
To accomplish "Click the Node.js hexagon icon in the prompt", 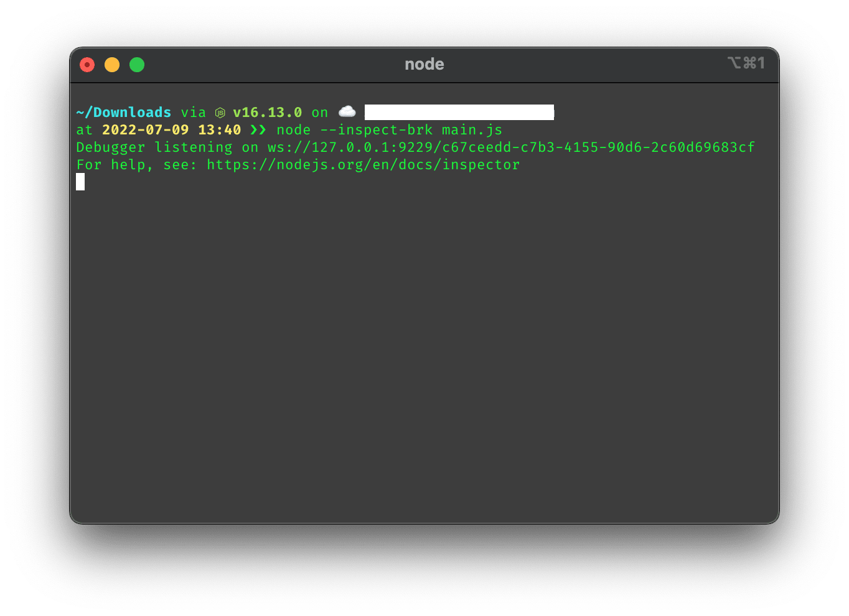I will point(220,113).
